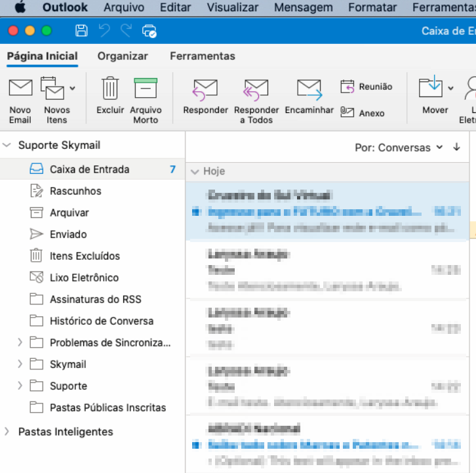
Task: Collapse the Hoje group
Action: tap(195, 172)
